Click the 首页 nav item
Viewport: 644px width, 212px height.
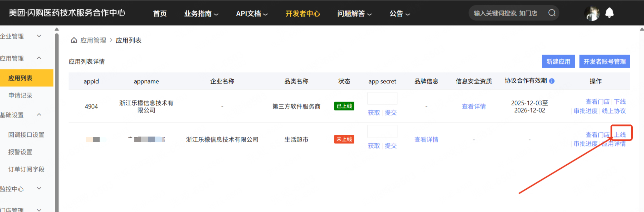(x=160, y=13)
